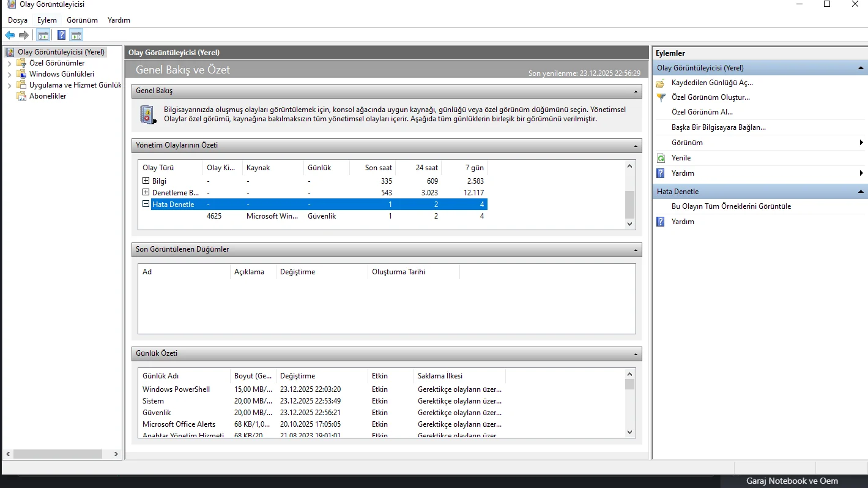The height and width of the screenshot is (488, 868).
Task: Click Bu Olayın Tüm Örneklerini Görüntüle
Action: coord(731,206)
